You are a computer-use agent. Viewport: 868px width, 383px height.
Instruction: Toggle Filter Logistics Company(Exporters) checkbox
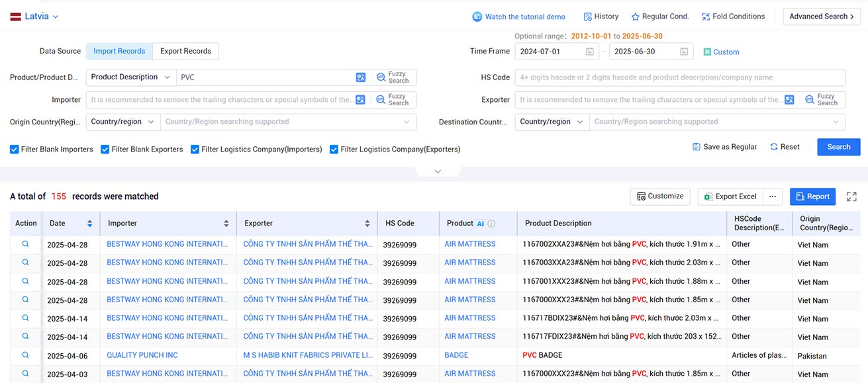click(x=334, y=149)
